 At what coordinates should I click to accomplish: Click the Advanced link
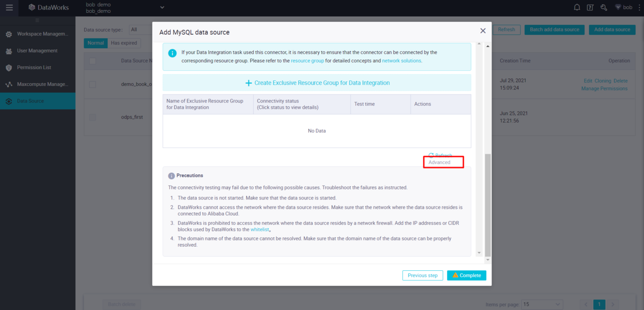[440, 162]
